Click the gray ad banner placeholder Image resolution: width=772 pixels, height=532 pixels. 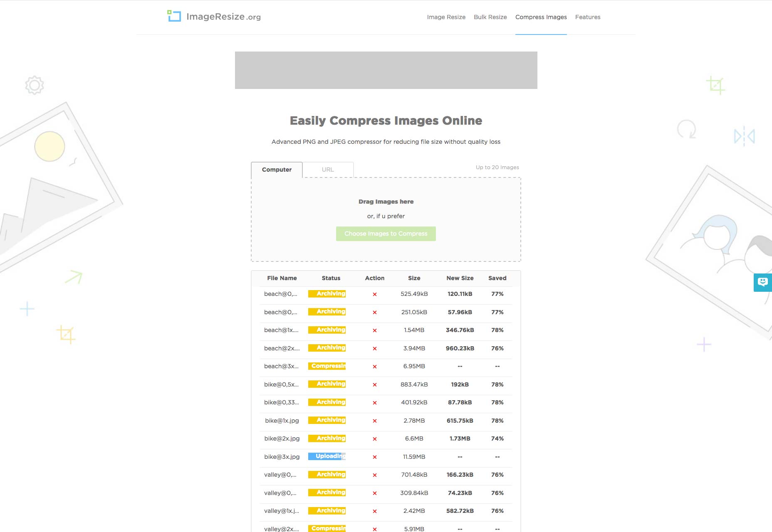[386, 70]
